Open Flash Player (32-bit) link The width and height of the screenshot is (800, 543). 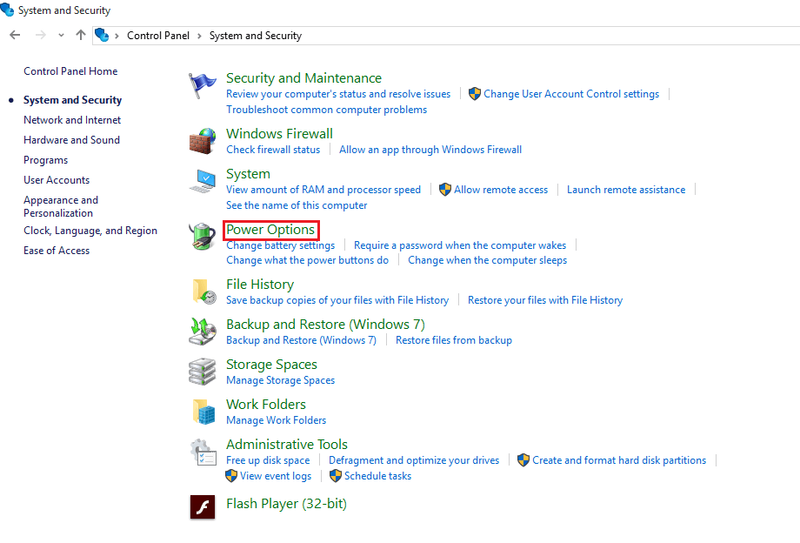point(286,504)
